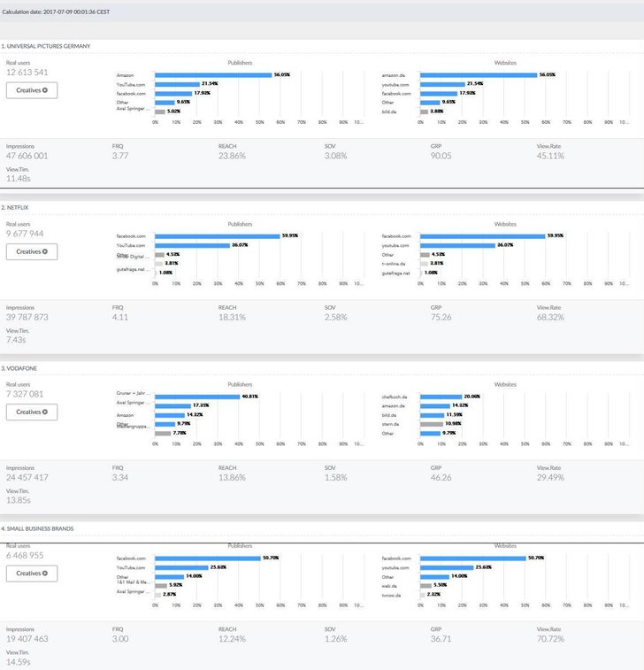Select the View Rate value 45.11%
The image size is (644, 670).
point(550,156)
